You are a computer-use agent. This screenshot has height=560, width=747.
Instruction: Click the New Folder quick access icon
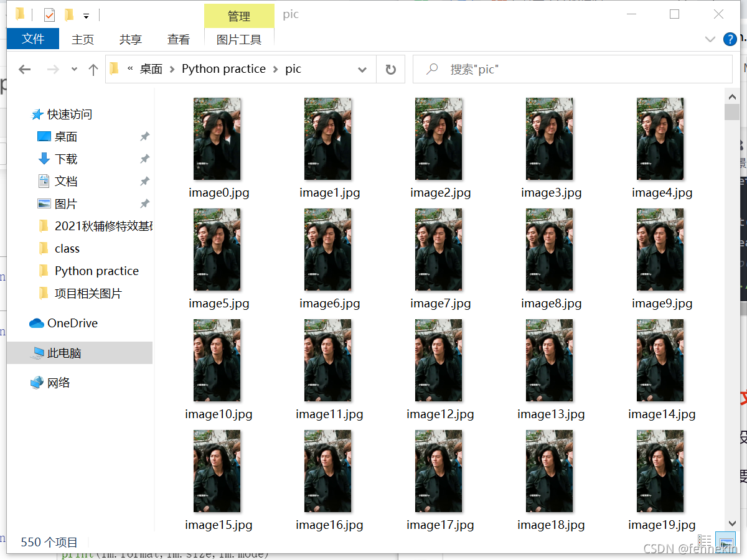[x=70, y=15]
